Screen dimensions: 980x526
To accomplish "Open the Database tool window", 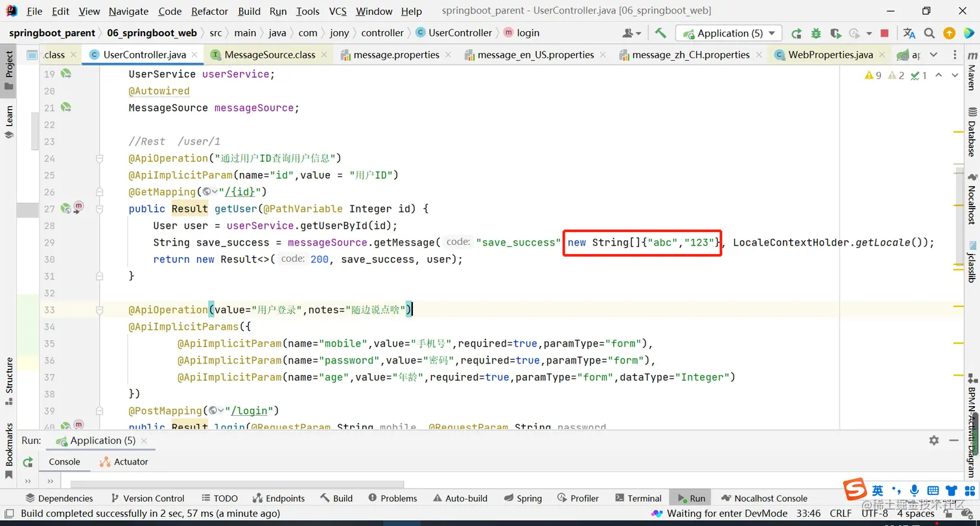I will click(x=972, y=132).
